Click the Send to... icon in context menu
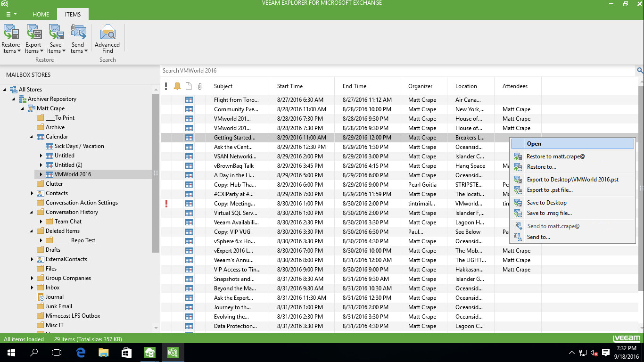Screen dimensions: 644x362 (518, 237)
